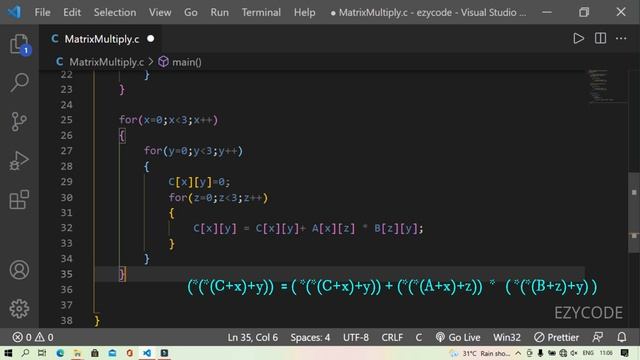This screenshot has height=360, width=640.
Task: Open the weather widget showing 31°C
Action: 480,353
